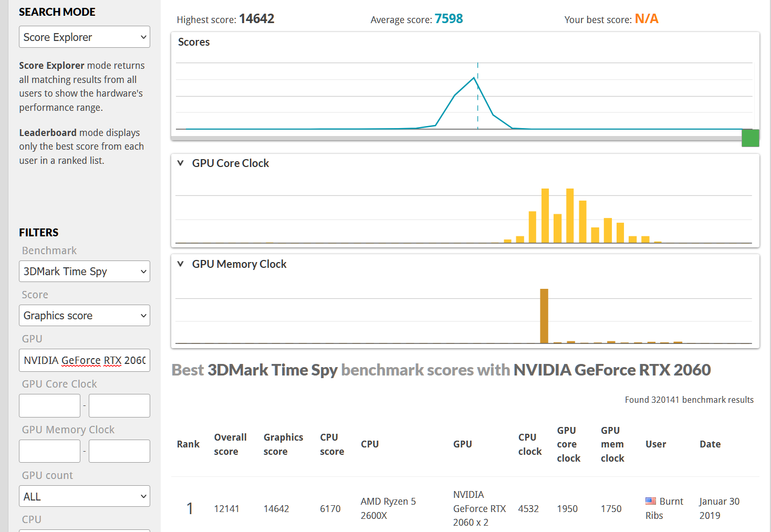Image resolution: width=771 pixels, height=532 pixels.
Task: Click the GPU name input field
Action: coord(85,360)
